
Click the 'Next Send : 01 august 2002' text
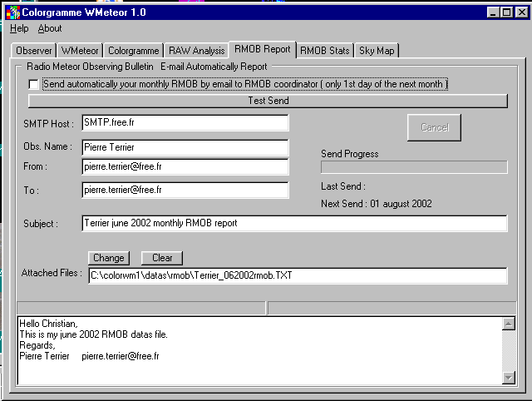pyautogui.click(x=377, y=204)
